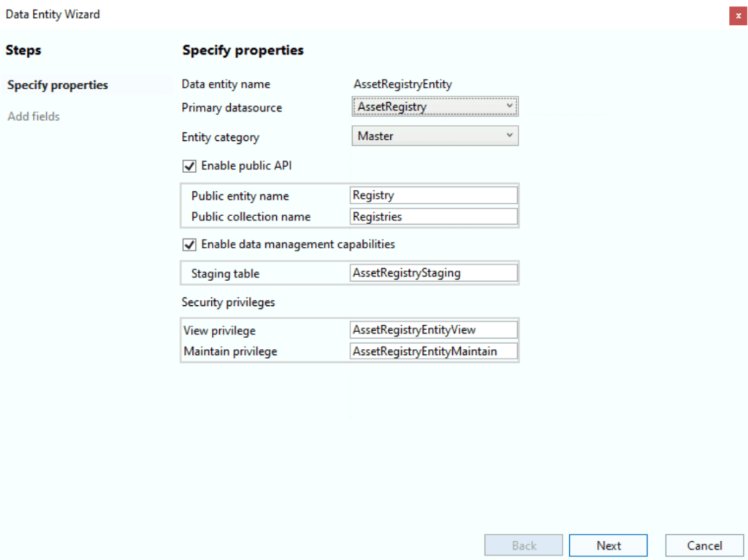Expand the Entity category dropdown
This screenshot has height=560, width=748.
435,137
